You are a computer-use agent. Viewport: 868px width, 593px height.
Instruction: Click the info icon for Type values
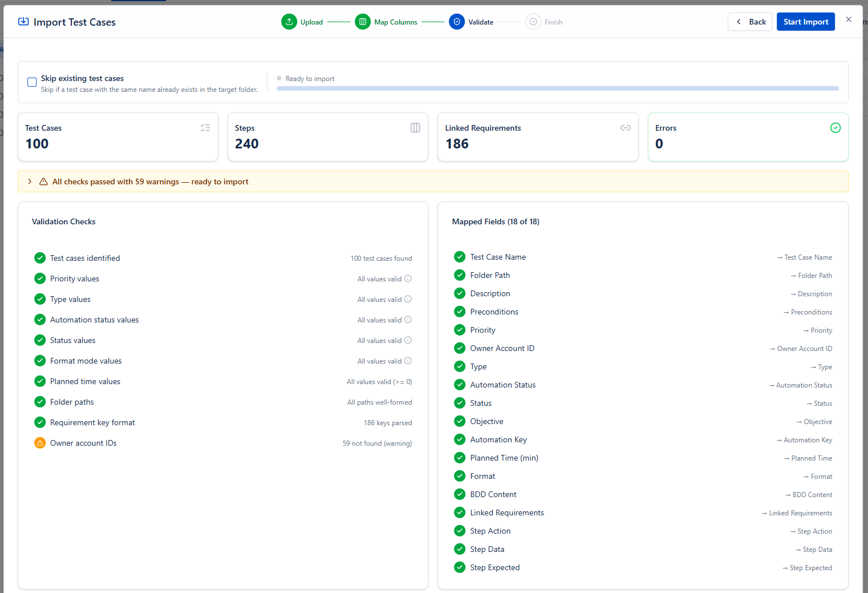[x=408, y=299]
